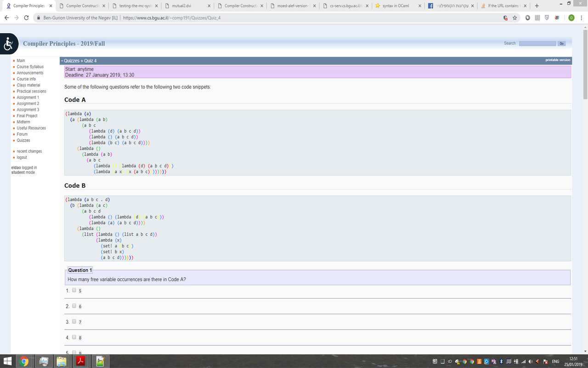Open Chrome's three-dot menu
588x368 pixels.
click(x=582, y=18)
